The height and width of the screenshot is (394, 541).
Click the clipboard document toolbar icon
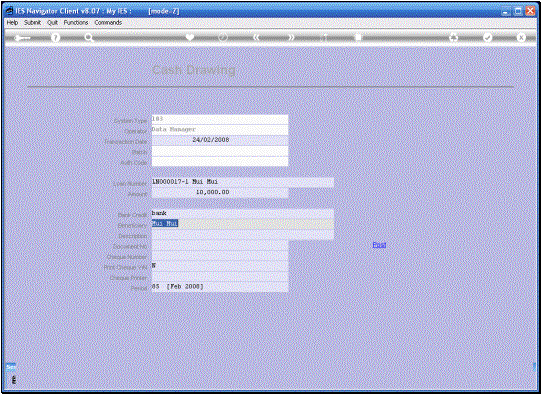tap(358, 37)
